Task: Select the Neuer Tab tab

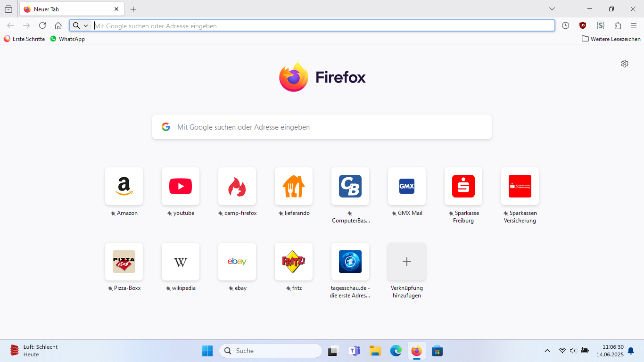Action: tap(72, 9)
